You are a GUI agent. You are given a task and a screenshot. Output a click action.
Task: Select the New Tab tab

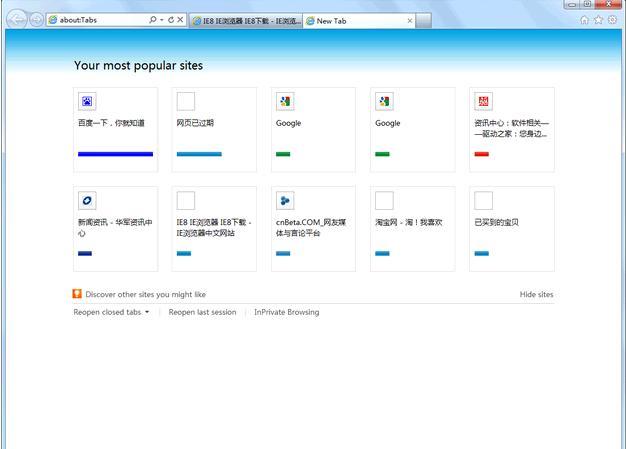(x=352, y=20)
